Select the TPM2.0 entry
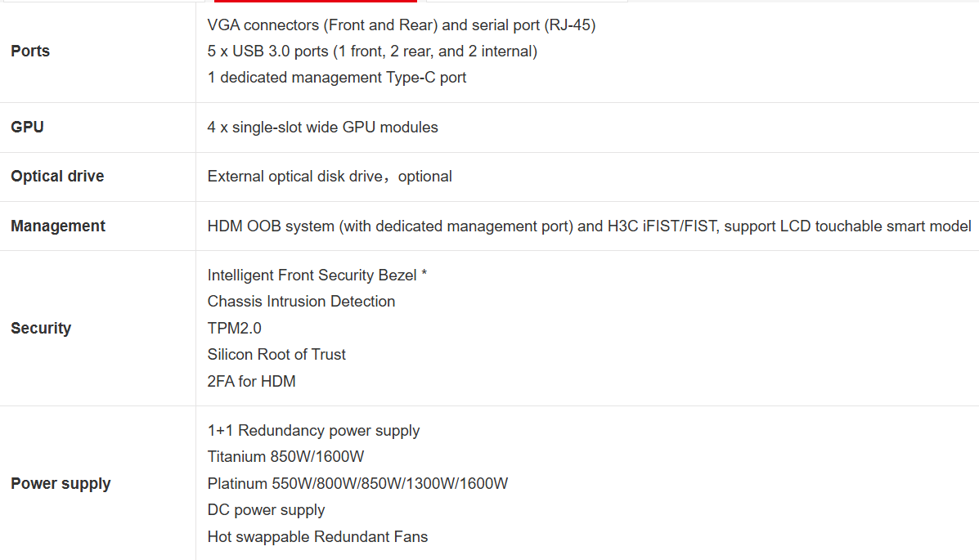This screenshot has width=979, height=560. click(x=235, y=328)
